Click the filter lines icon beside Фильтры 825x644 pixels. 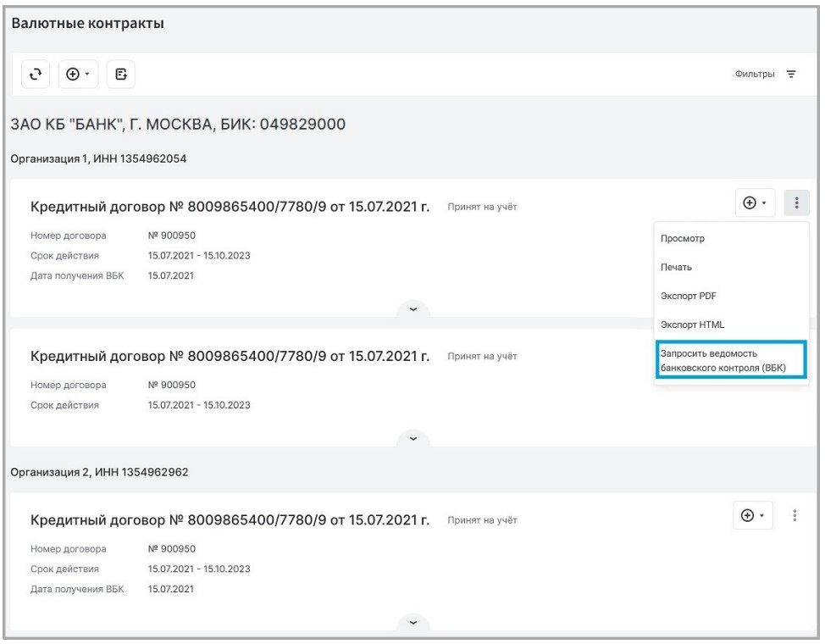(x=791, y=75)
